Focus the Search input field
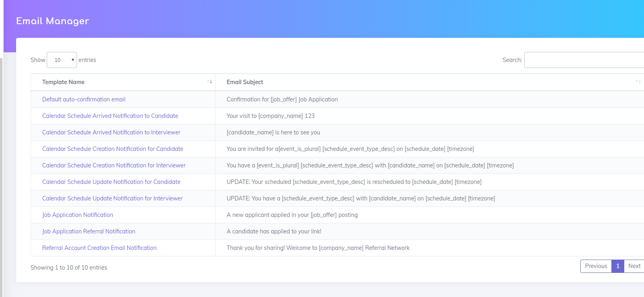Image resolution: width=644 pixels, height=297 pixels. [x=584, y=60]
